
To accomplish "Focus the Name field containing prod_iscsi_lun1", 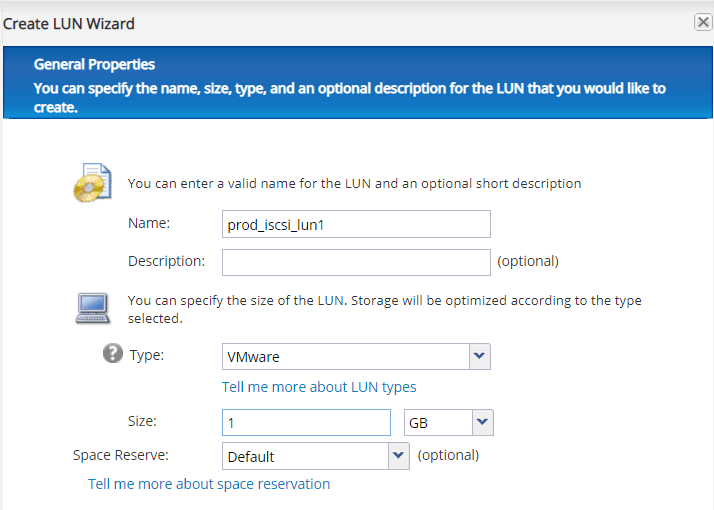I will click(x=356, y=224).
